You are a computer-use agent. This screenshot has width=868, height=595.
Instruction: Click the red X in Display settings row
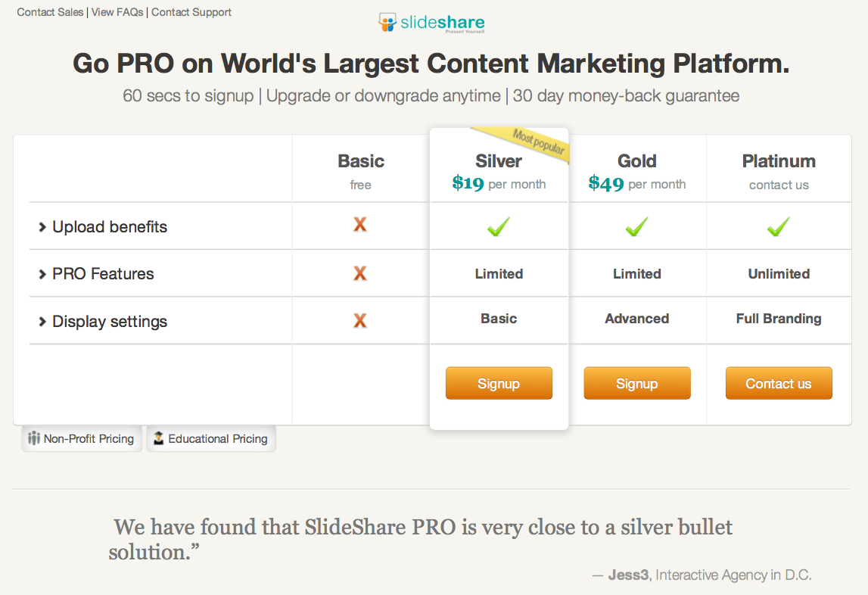pyautogui.click(x=360, y=321)
